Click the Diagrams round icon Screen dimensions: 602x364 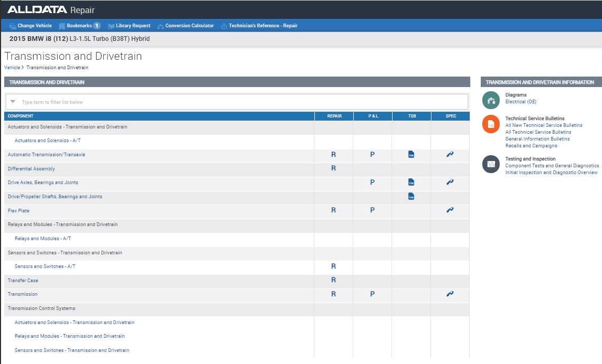(491, 100)
